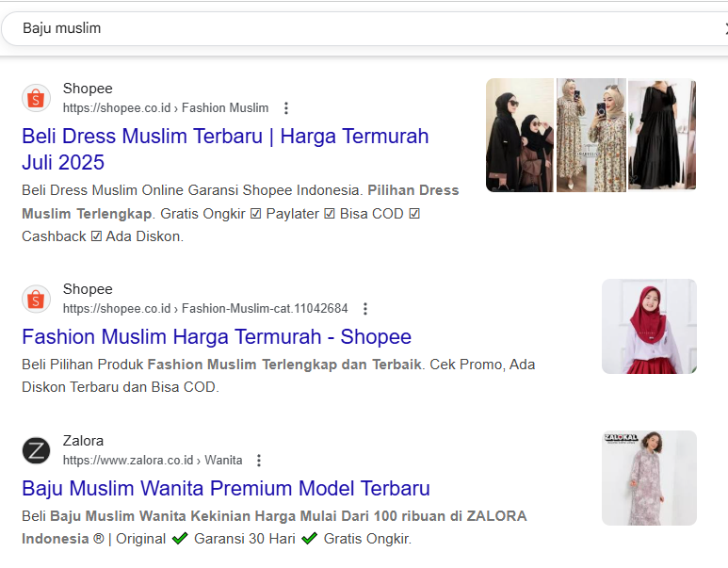The height and width of the screenshot is (568, 728).
Task: Open three-dot menu beside Fashion Muslim breadcrumb
Action: coord(286,108)
